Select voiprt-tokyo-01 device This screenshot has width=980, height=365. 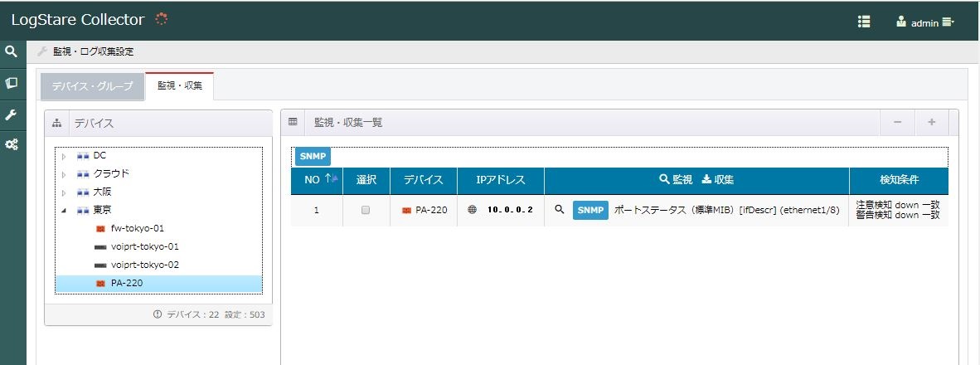tap(145, 246)
